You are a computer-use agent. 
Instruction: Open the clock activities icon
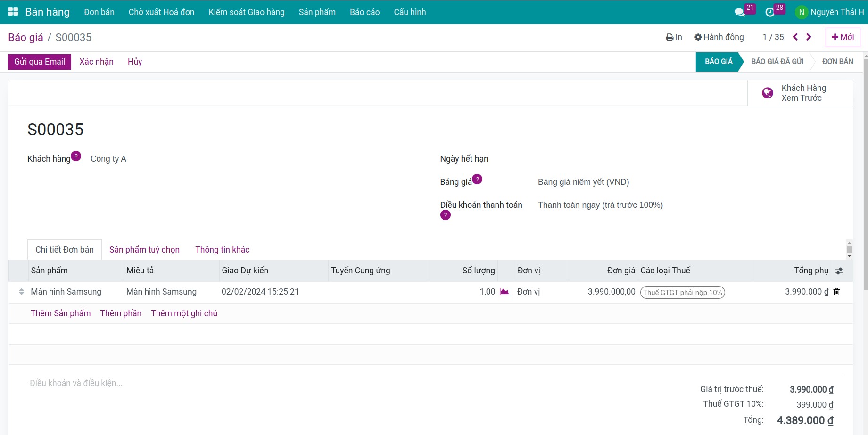point(769,12)
